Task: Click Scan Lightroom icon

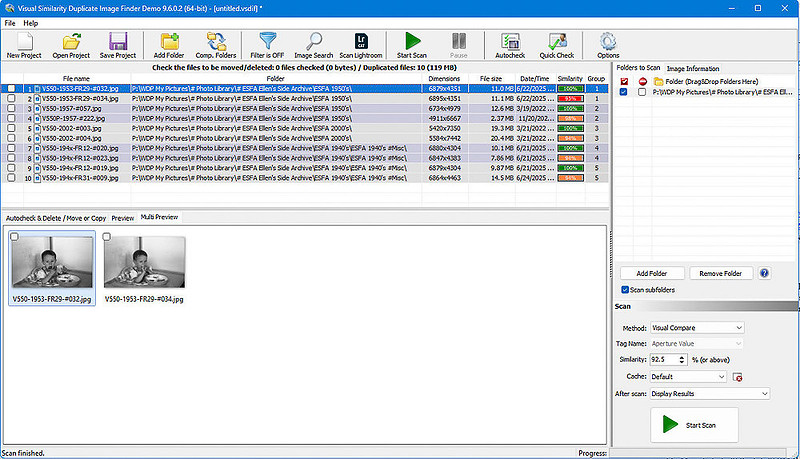Action: click(x=361, y=42)
